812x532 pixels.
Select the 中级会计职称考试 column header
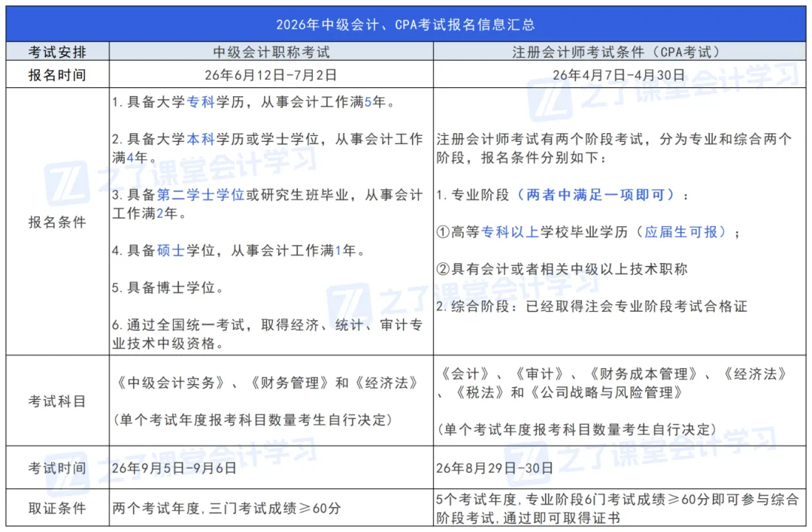tap(271, 52)
